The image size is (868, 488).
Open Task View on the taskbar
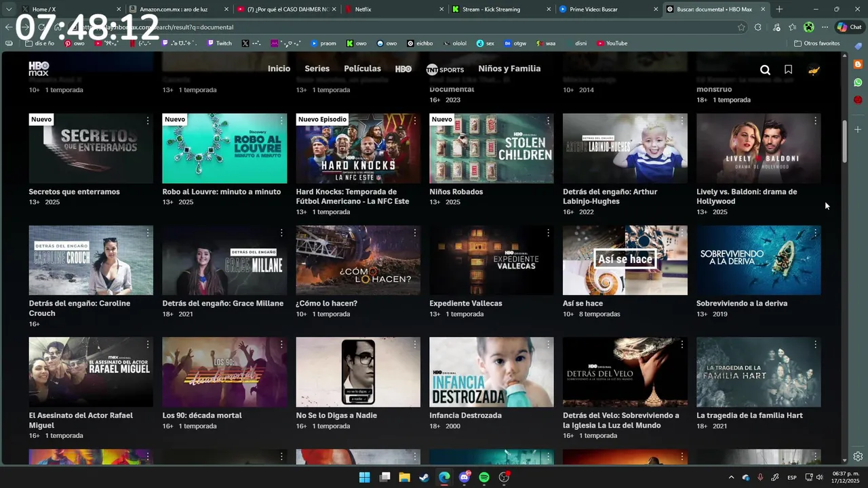pos(385,477)
